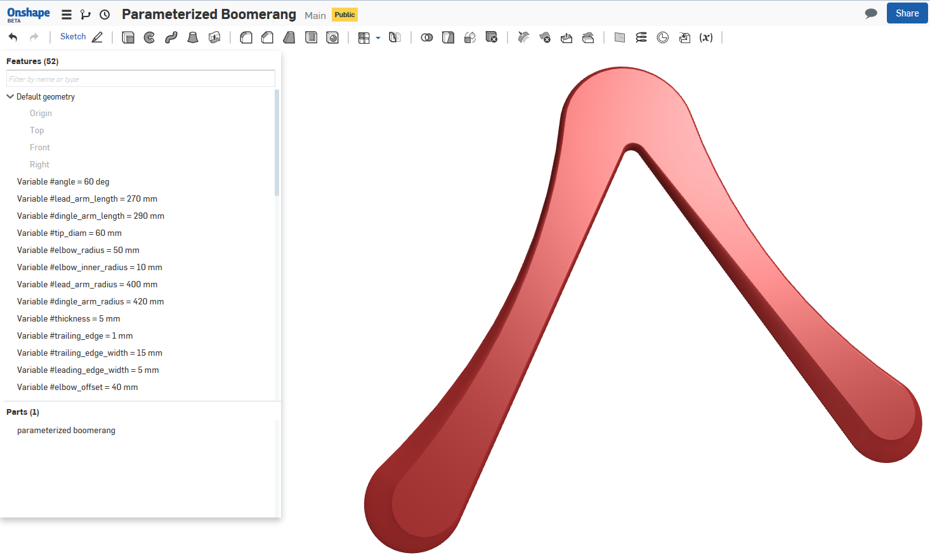Select the Boolean tool
Screen dimensions: 930x560
coord(427,37)
